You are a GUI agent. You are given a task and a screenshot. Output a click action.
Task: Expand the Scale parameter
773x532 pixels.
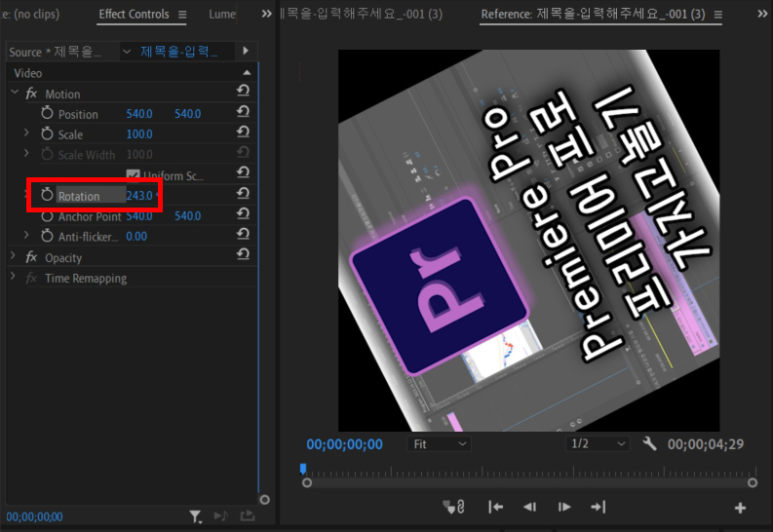point(26,133)
